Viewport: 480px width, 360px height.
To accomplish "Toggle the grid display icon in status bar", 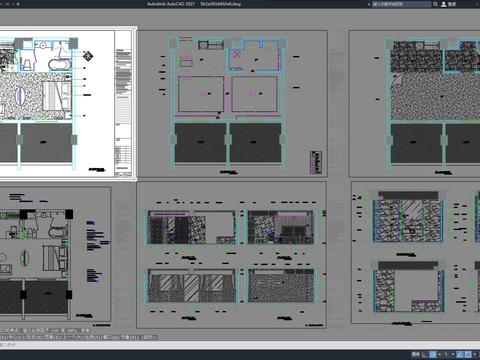I will (424, 354).
